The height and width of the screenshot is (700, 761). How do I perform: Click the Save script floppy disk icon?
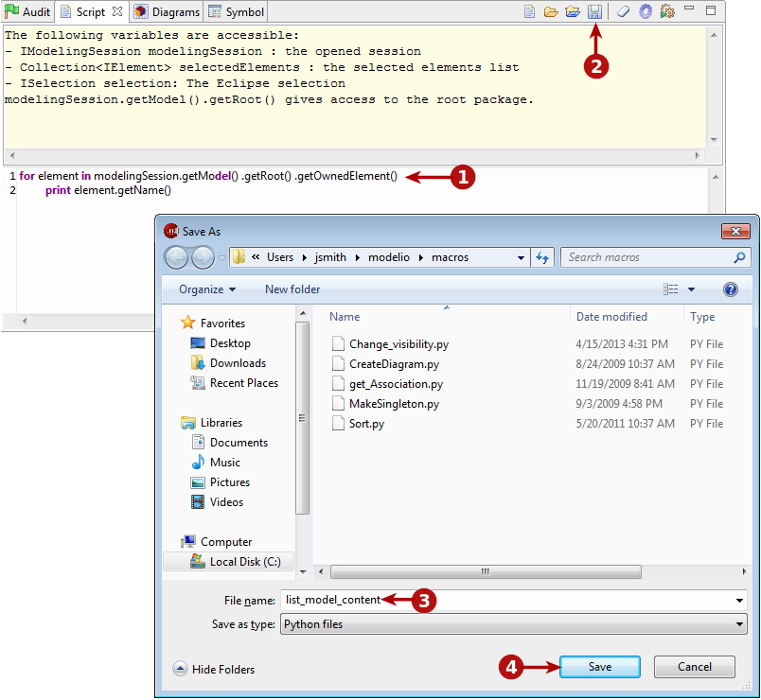(594, 12)
